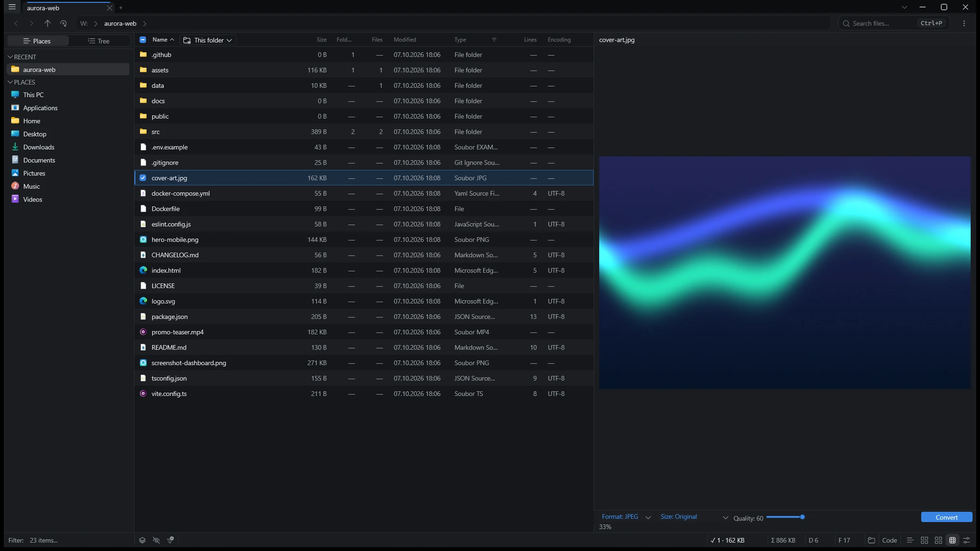Switch to list view layout
This screenshot has width=980, height=551.
[910, 540]
